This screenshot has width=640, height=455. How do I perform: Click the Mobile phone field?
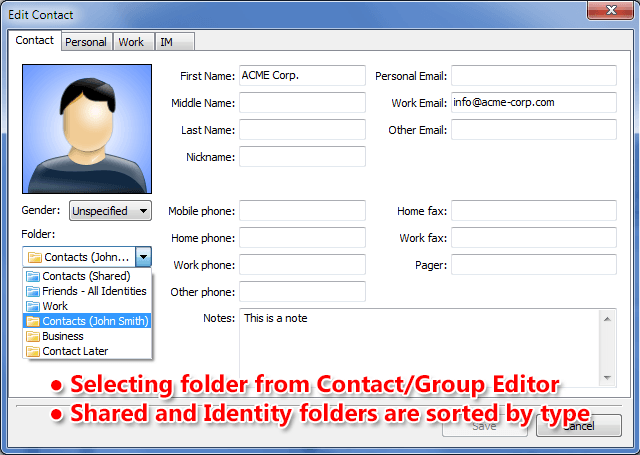(x=302, y=211)
